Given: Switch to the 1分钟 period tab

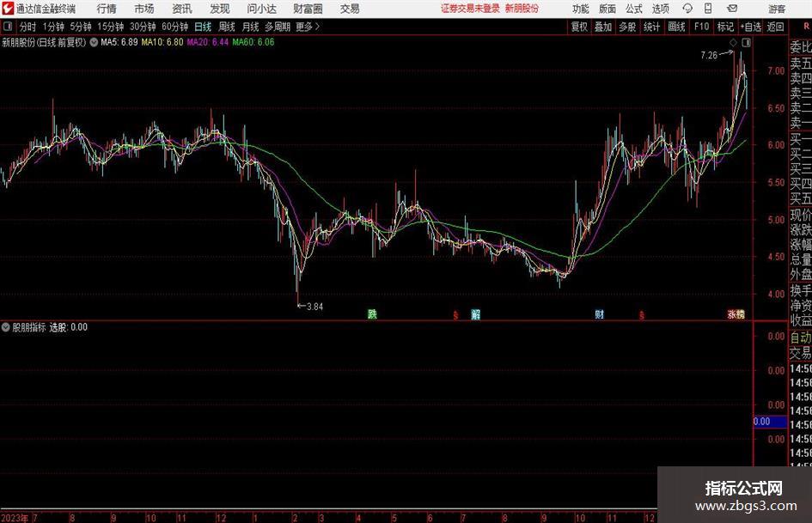Looking at the screenshot, I should pyautogui.click(x=52, y=27).
